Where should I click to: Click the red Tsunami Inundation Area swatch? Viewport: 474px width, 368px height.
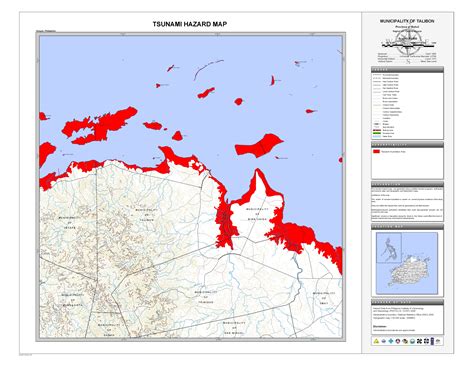point(376,151)
